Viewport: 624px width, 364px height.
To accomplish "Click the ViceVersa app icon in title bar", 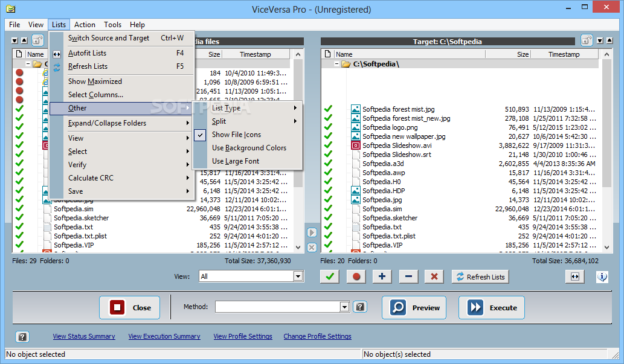I will click(x=11, y=8).
